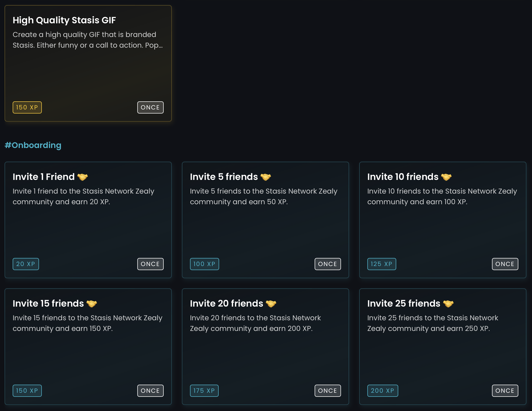Click 150 XP badge on Invite 15 friends card
The height and width of the screenshot is (411, 532).
(27, 391)
